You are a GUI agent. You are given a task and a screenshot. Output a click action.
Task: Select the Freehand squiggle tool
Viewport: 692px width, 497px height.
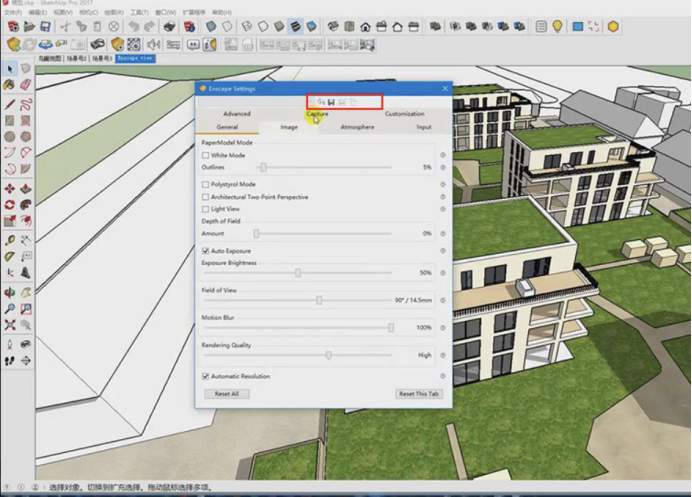(x=26, y=104)
